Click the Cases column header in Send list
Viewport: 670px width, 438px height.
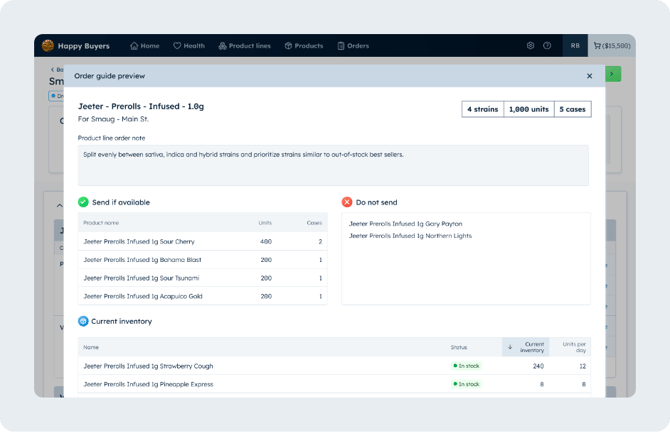click(x=314, y=223)
